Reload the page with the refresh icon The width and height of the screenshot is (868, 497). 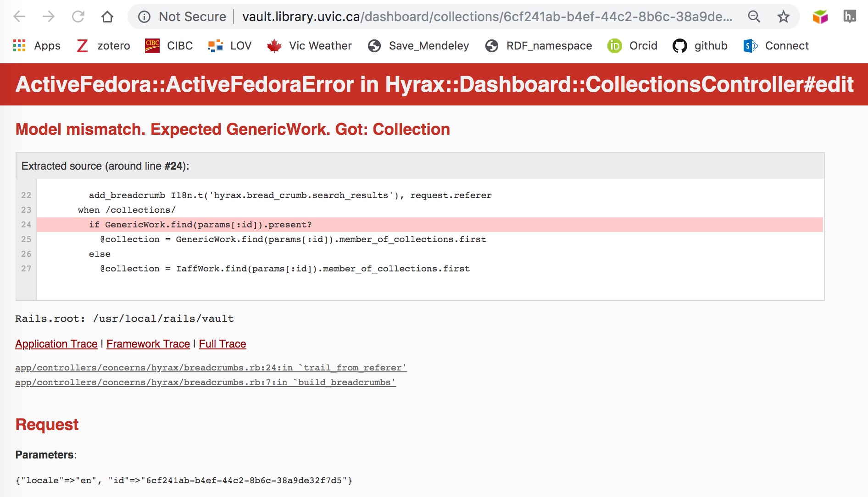pyautogui.click(x=78, y=17)
